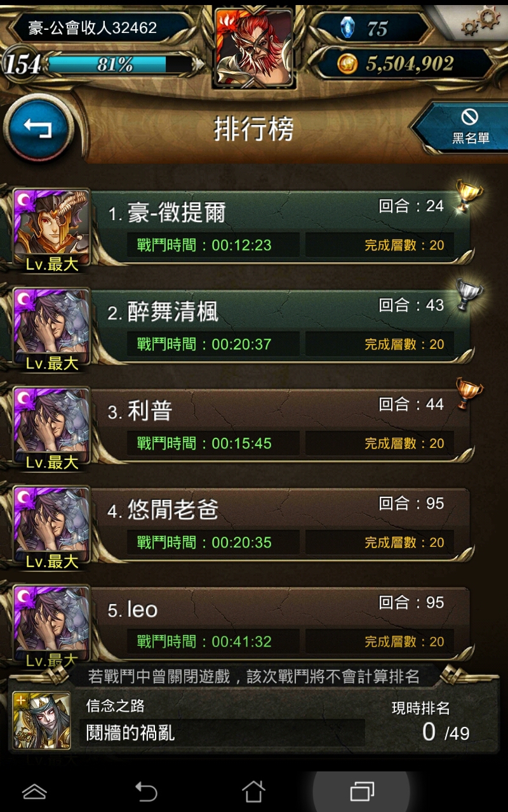Open rank 1 player 豪-徵提爾 entry
Viewport: 508px width, 812px height.
[x=241, y=228]
